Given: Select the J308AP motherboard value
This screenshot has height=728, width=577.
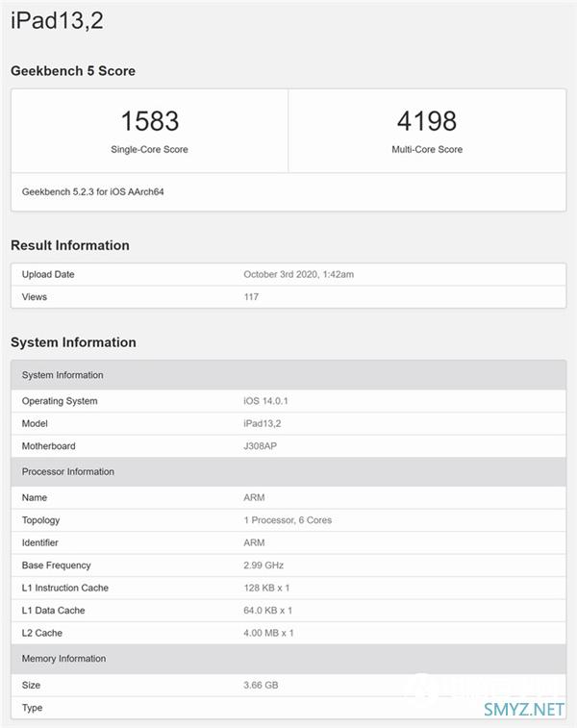Looking at the screenshot, I should 260,446.
